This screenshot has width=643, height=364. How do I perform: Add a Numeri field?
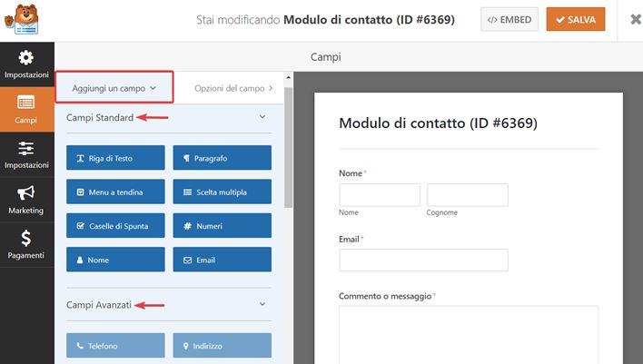222,226
